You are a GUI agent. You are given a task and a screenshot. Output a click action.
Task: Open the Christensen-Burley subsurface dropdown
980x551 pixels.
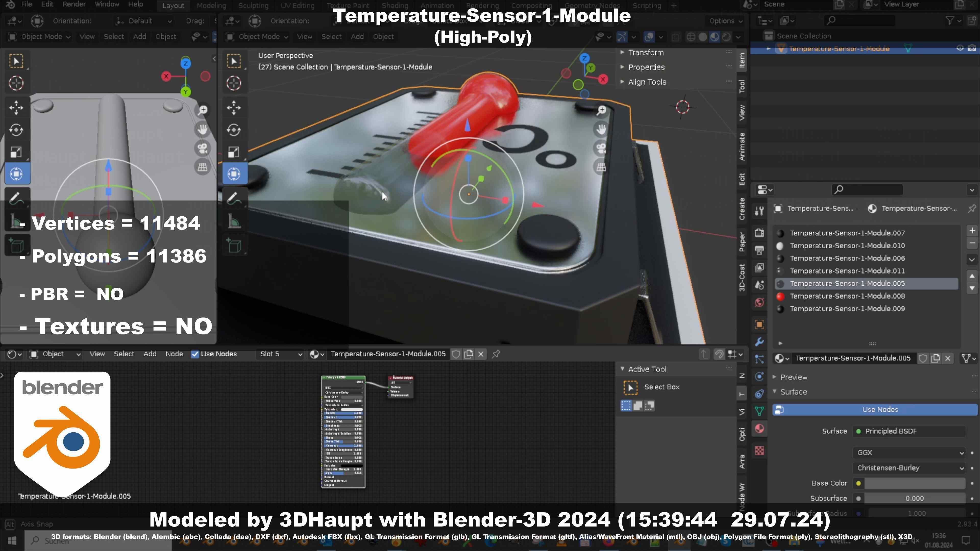coord(909,468)
